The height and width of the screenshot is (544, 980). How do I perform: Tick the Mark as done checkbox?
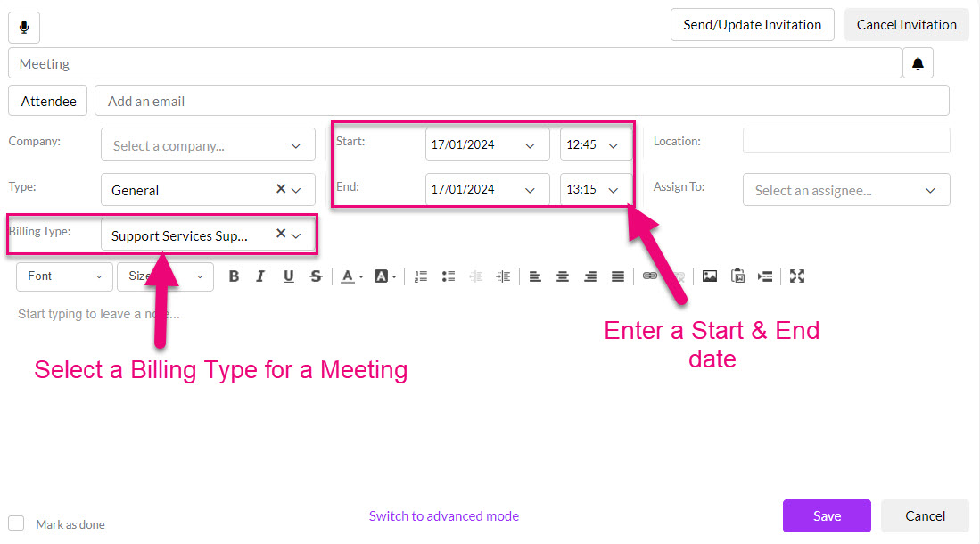tap(16, 523)
